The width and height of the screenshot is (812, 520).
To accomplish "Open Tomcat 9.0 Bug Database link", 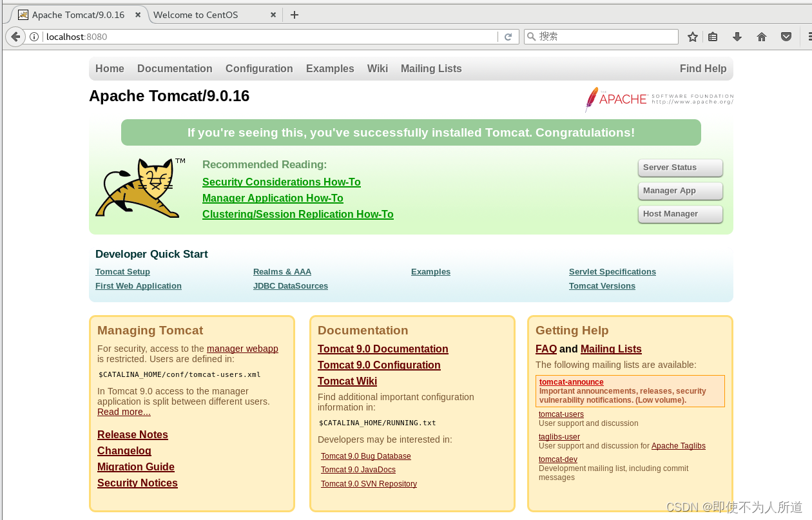I will (366, 456).
